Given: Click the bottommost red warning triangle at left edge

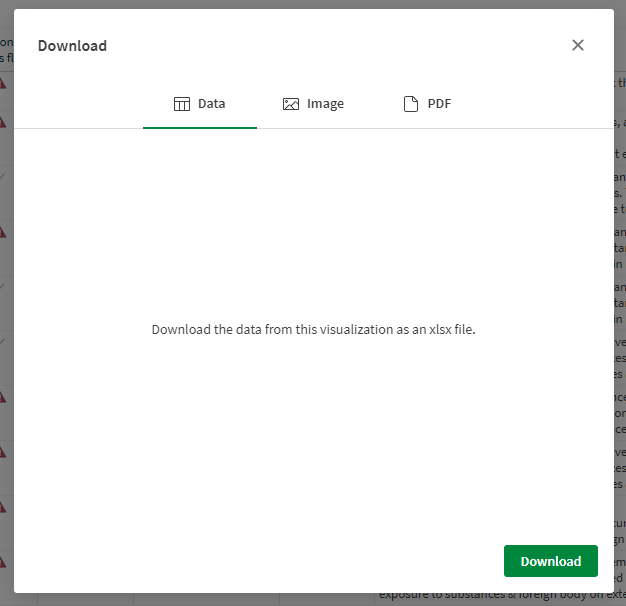Looking at the screenshot, I should [x=4, y=560].
